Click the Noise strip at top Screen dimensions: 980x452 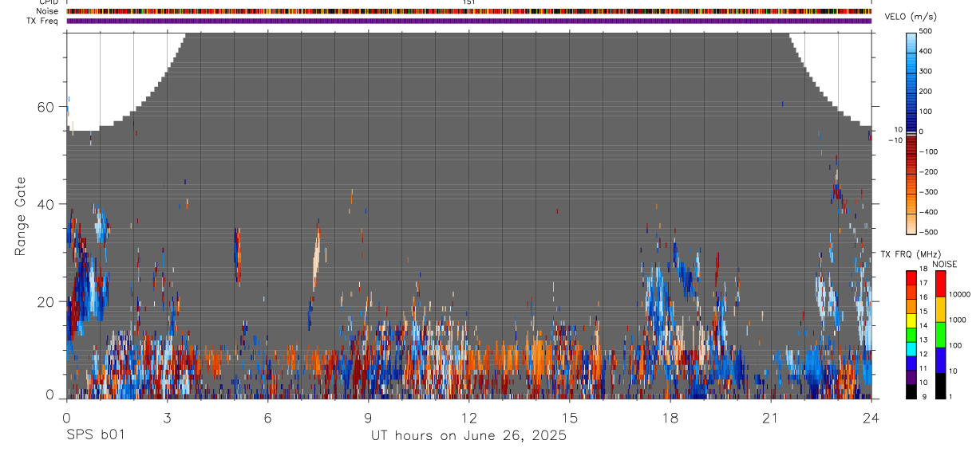(468, 11)
